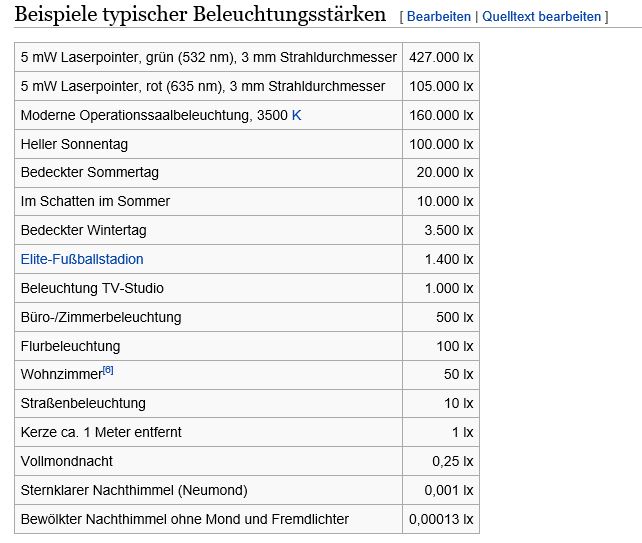The width and height of the screenshot is (642, 543).
Task: Click the red laser pointer row label
Action: pyautogui.click(x=202, y=86)
